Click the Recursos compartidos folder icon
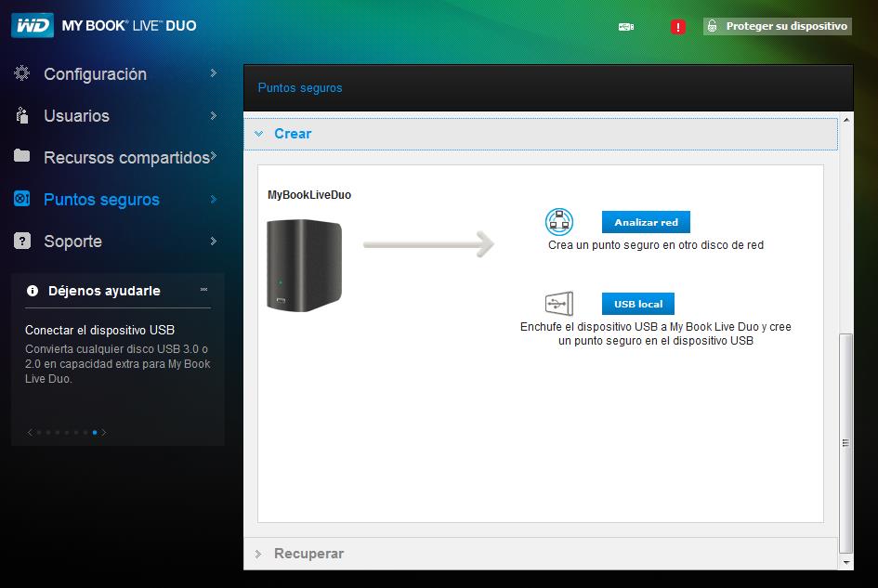 pyautogui.click(x=22, y=157)
